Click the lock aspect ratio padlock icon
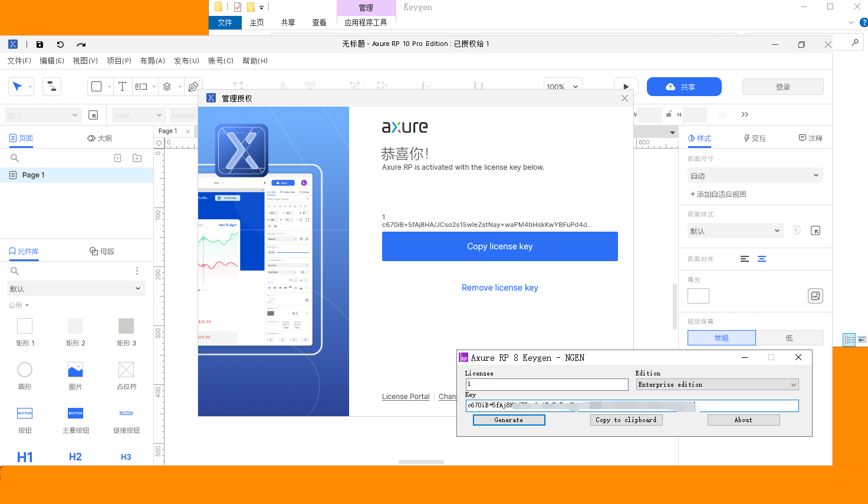The image size is (868, 504). 669,114
